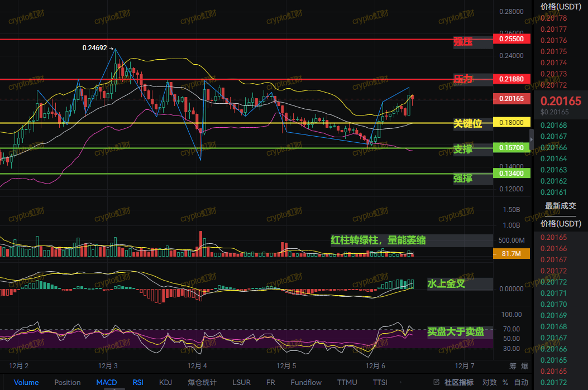Viewport: 588px width, 390px height.
Task: Enable 自动 auto-scale on the price axis
Action: pyautogui.click(x=520, y=382)
